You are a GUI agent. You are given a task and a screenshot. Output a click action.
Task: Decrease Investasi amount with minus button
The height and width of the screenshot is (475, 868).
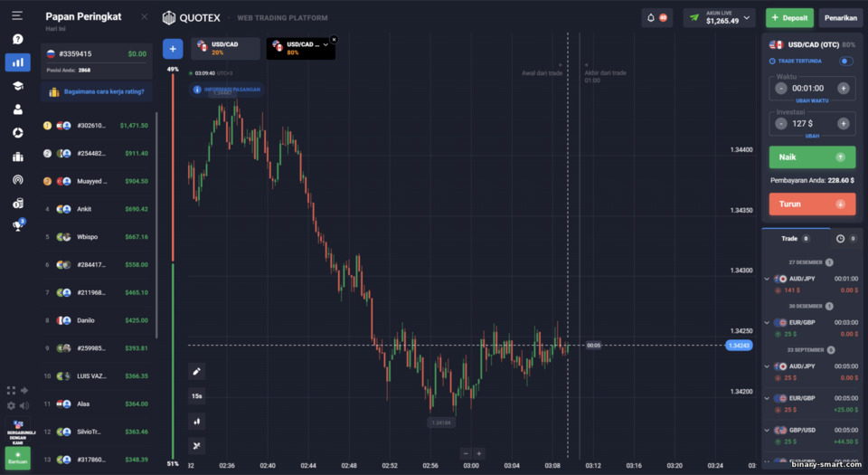(x=780, y=124)
